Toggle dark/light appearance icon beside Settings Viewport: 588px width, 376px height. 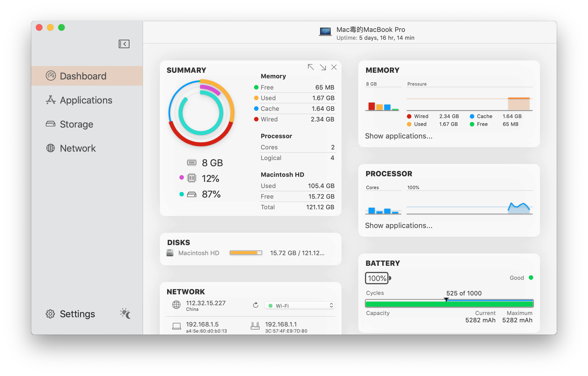pos(125,314)
